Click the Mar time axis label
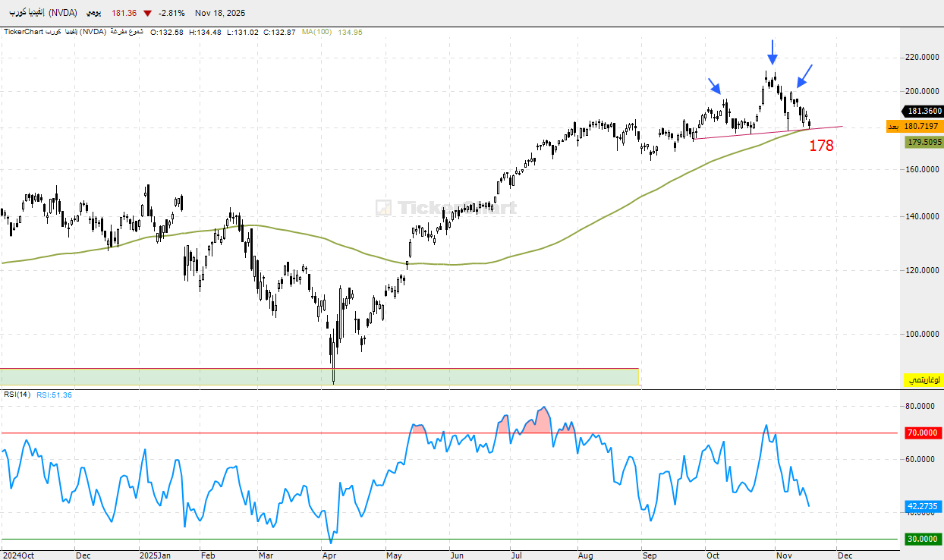The width and height of the screenshot is (944, 560). pos(266,555)
